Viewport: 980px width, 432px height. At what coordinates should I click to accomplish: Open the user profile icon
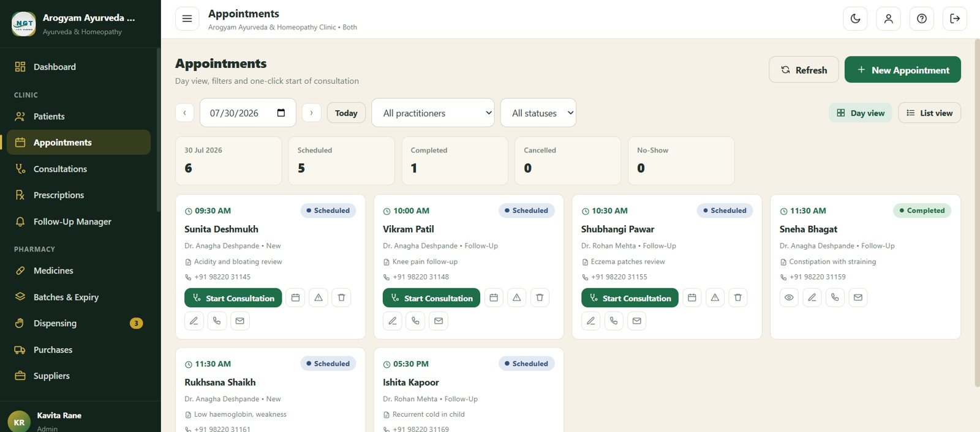tap(888, 18)
